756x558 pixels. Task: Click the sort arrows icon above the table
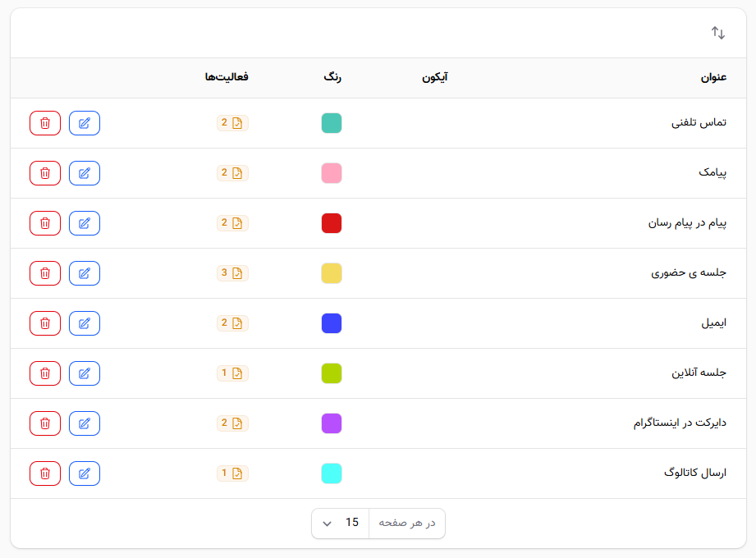pyautogui.click(x=718, y=33)
